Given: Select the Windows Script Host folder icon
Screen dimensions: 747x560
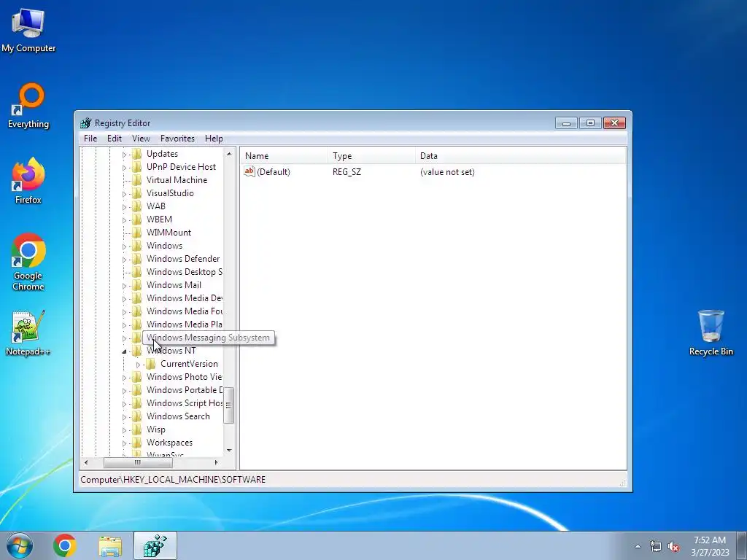Looking at the screenshot, I should (136, 402).
